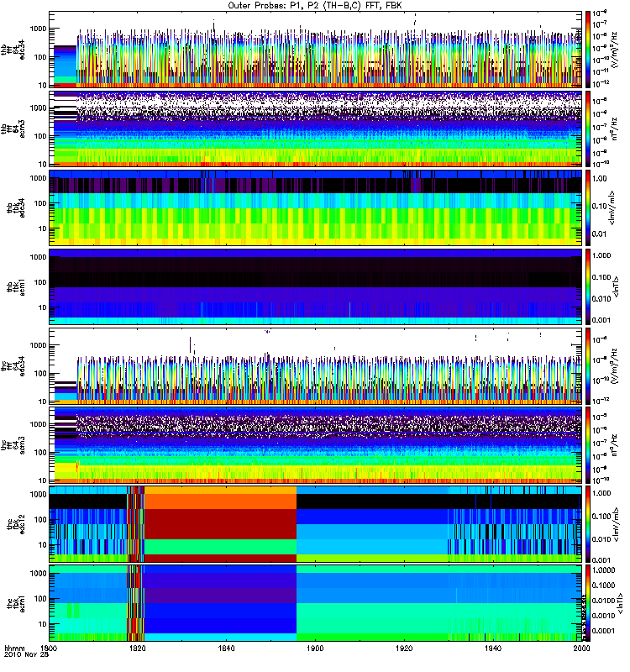Click the "1840" time axis tick label
The height and width of the screenshot is (672, 630).
(x=226, y=648)
